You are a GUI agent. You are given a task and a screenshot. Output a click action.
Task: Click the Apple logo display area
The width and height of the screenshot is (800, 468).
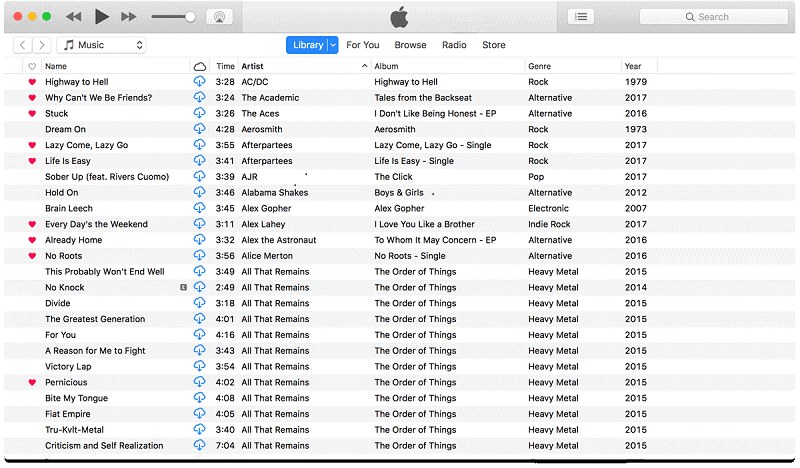pos(399,17)
